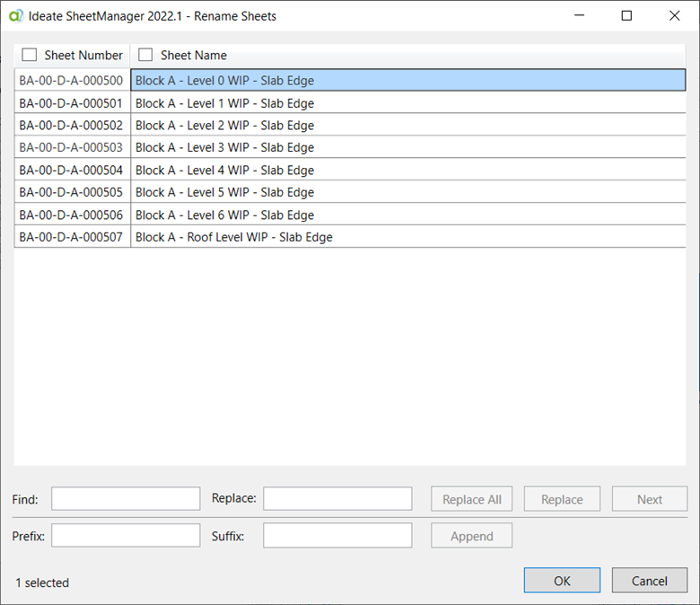Click the '1 selected' status text
This screenshot has height=605, width=700.
point(42,583)
